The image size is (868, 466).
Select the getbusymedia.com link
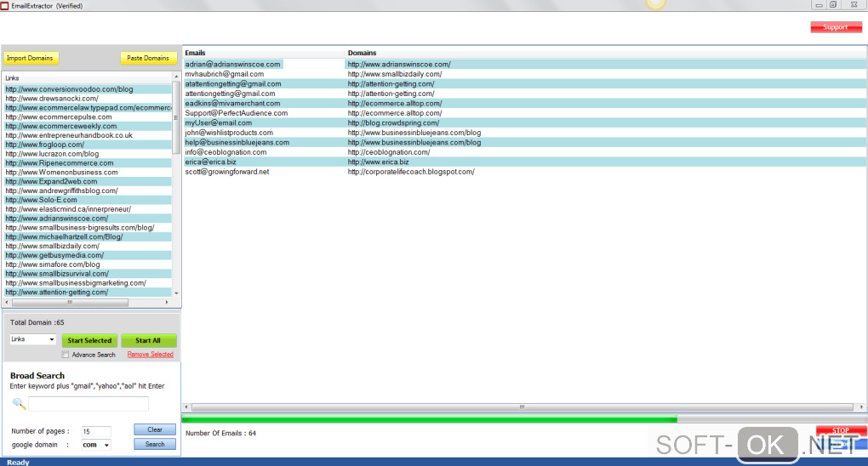point(88,255)
